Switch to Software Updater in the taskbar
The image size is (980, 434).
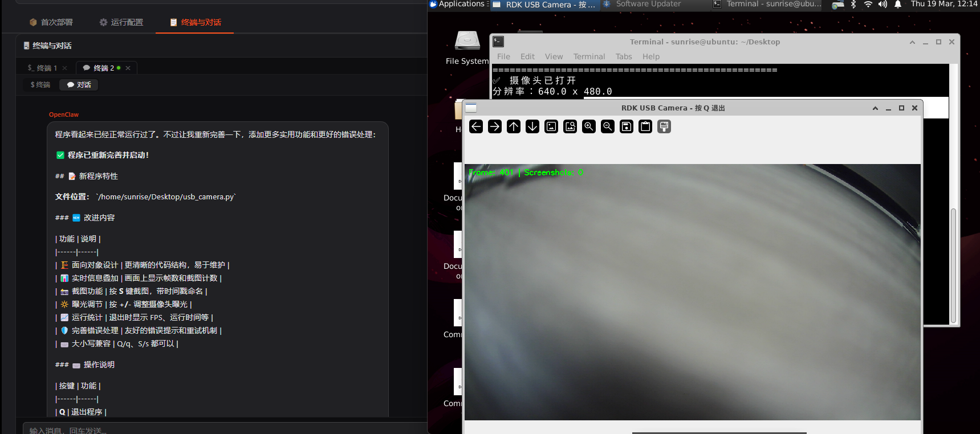point(642,4)
